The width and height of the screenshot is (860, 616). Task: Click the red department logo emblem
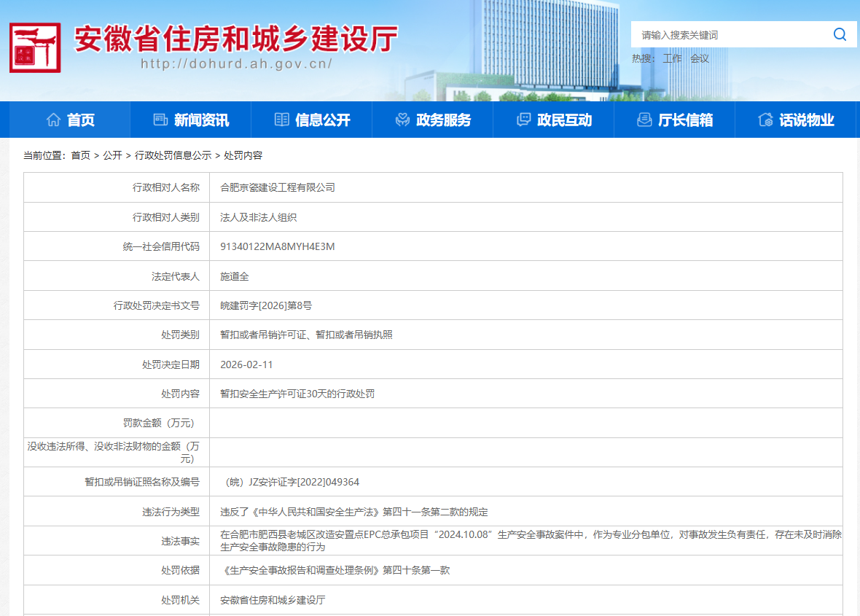[x=35, y=47]
